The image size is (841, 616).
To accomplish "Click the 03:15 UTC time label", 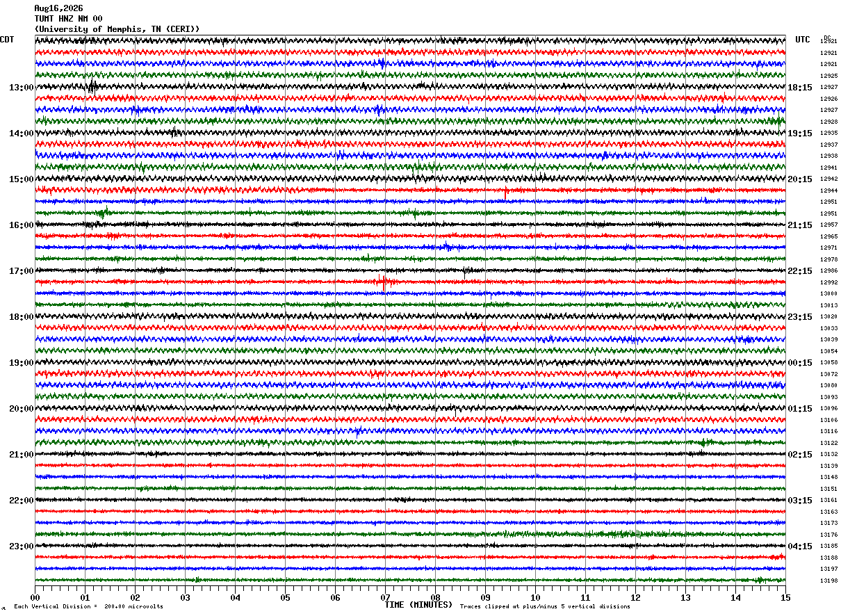I will pyautogui.click(x=800, y=501).
